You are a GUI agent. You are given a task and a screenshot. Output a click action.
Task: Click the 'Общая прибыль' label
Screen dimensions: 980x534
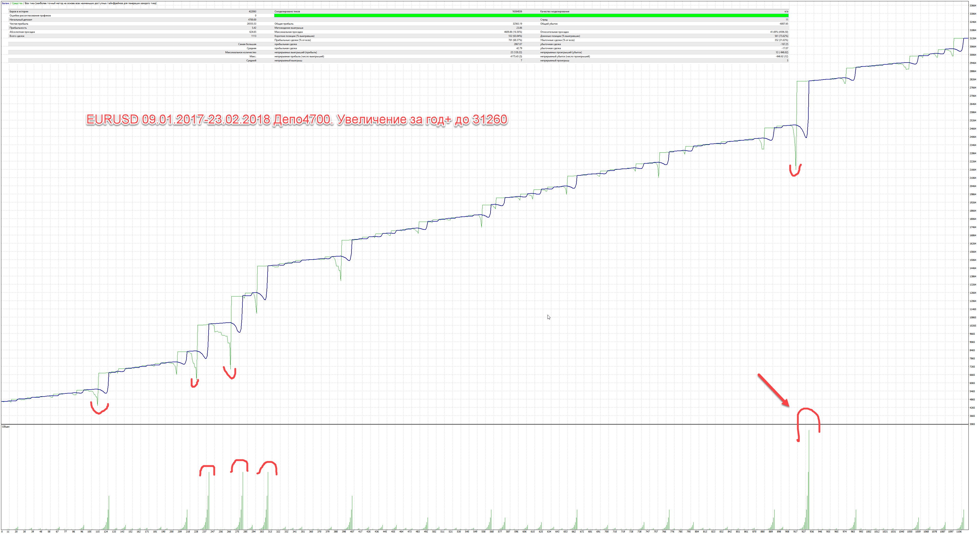click(284, 24)
